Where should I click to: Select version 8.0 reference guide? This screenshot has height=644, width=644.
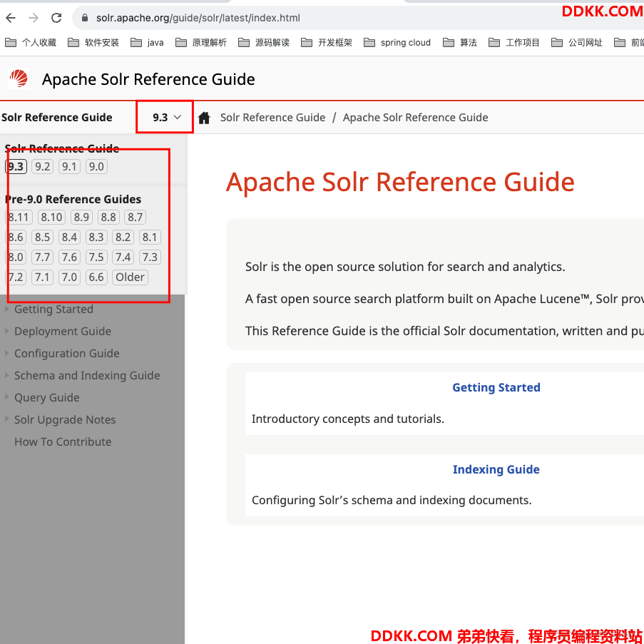16,257
